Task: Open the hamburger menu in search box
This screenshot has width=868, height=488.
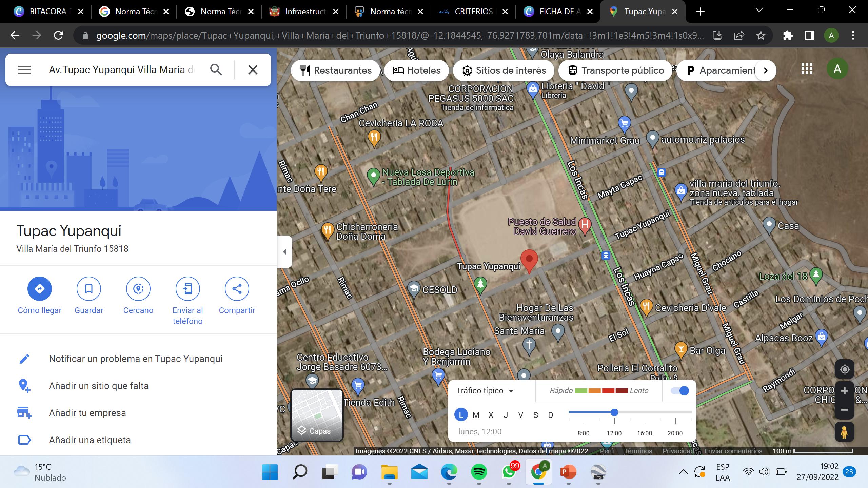Action: click(x=24, y=70)
